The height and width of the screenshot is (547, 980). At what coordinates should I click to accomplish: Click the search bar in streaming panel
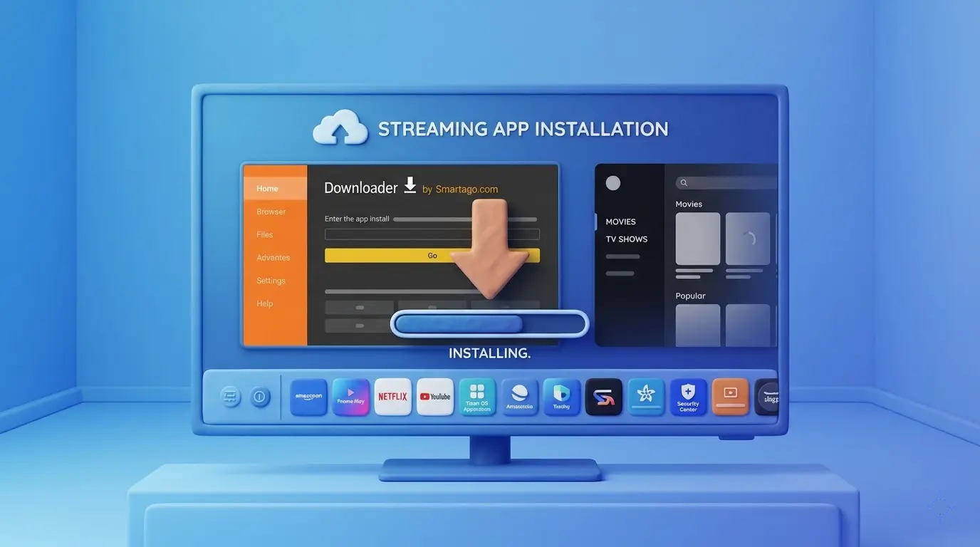click(726, 183)
